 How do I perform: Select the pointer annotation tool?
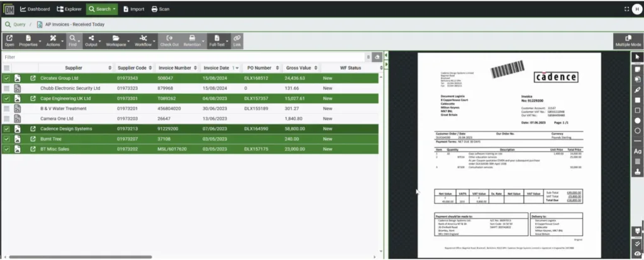click(x=638, y=57)
